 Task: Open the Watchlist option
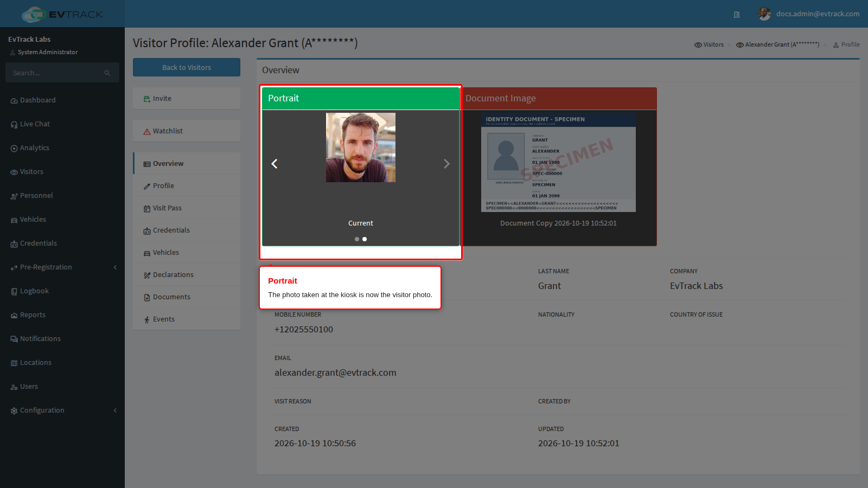pyautogui.click(x=187, y=131)
